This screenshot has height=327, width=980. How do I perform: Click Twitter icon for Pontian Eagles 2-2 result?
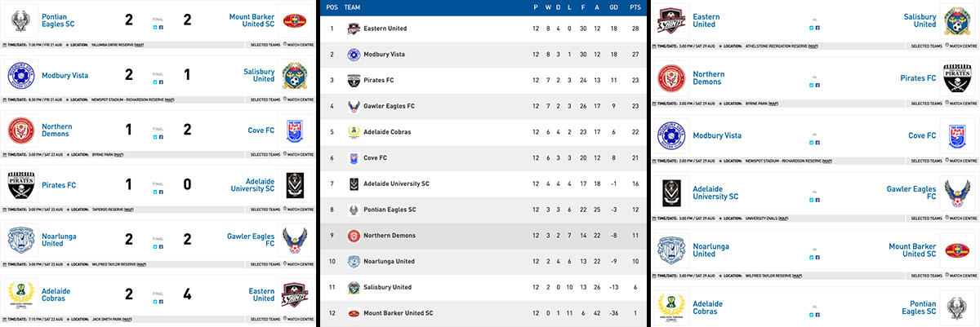[155, 27]
